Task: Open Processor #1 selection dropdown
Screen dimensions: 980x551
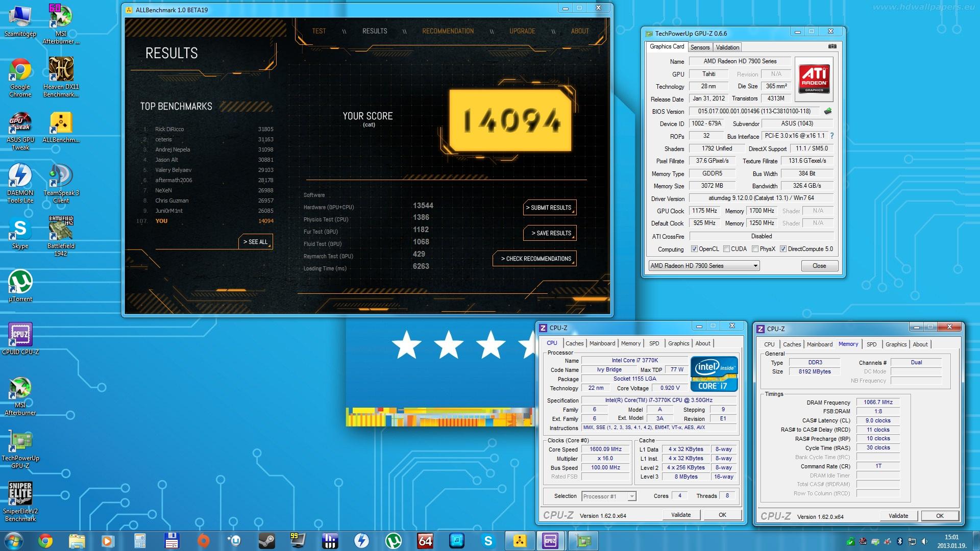Action: click(608, 496)
